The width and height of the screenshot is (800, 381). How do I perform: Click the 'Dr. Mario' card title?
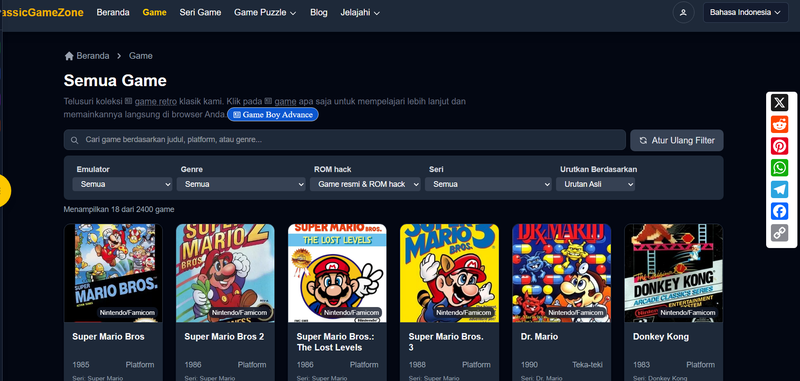(539, 337)
